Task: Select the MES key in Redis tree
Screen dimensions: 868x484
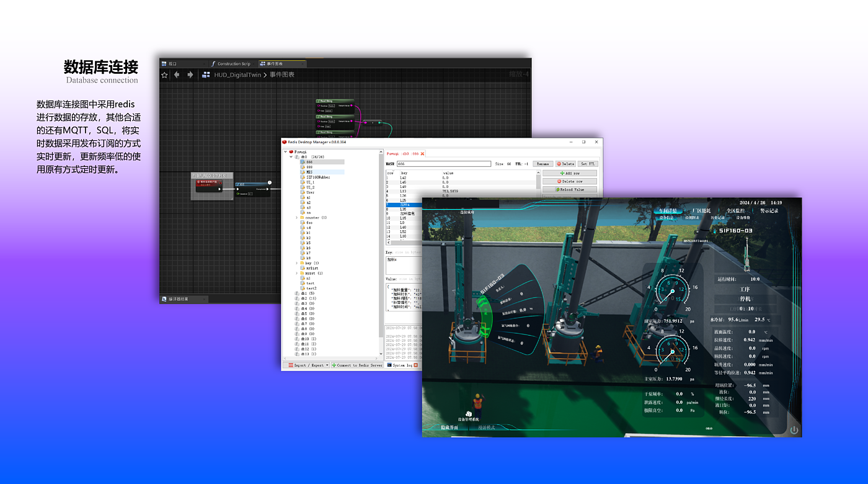Action: pos(309,172)
